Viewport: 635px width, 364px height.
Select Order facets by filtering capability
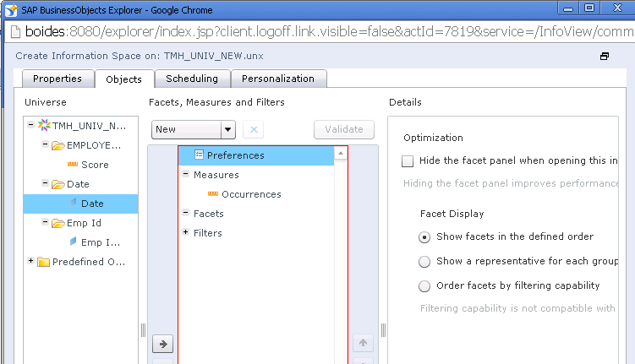pyautogui.click(x=424, y=286)
